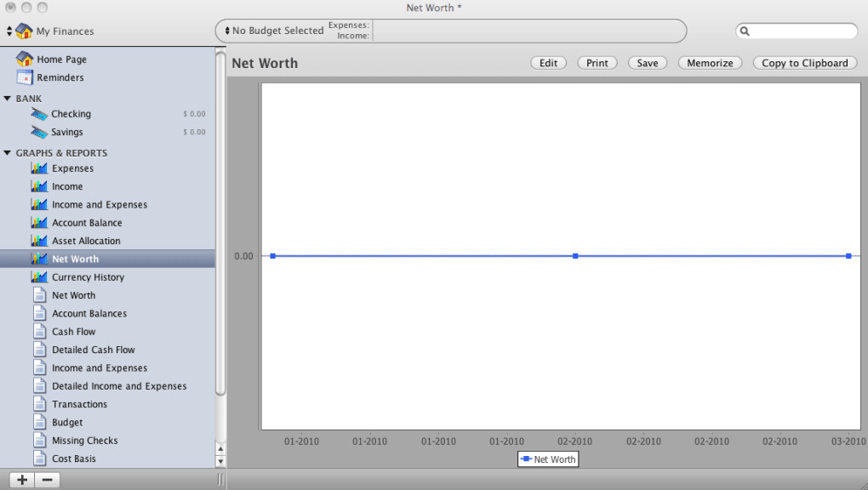Open the Home Page label in the sidebar
The height and width of the screenshot is (490, 868).
(x=61, y=60)
